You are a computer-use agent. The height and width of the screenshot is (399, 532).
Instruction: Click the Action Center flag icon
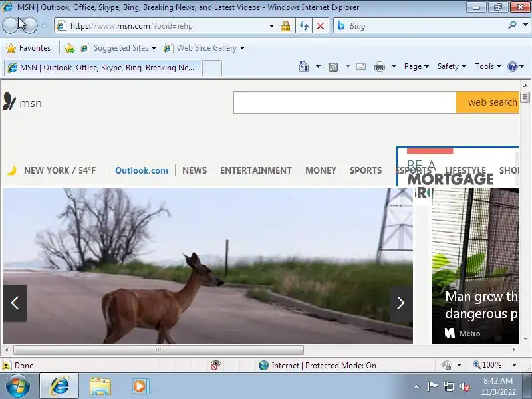tap(432, 386)
